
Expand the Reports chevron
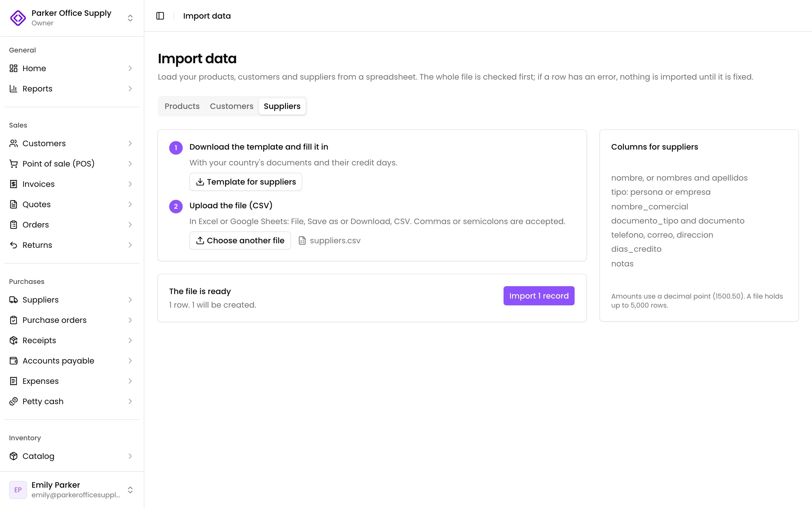[x=130, y=89]
